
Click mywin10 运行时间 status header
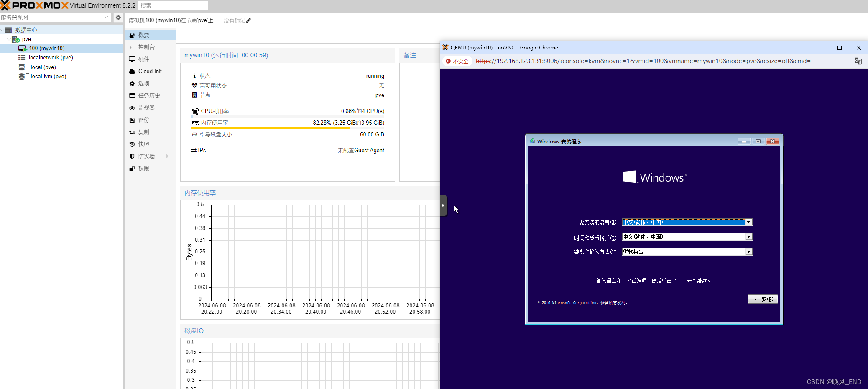(226, 55)
